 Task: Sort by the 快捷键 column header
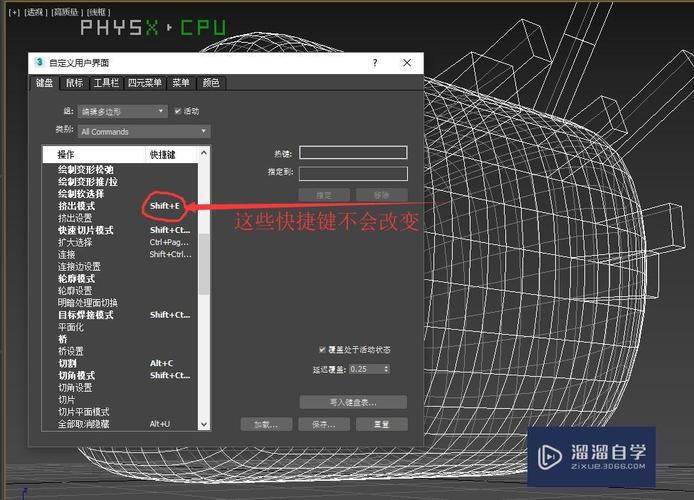(171, 155)
